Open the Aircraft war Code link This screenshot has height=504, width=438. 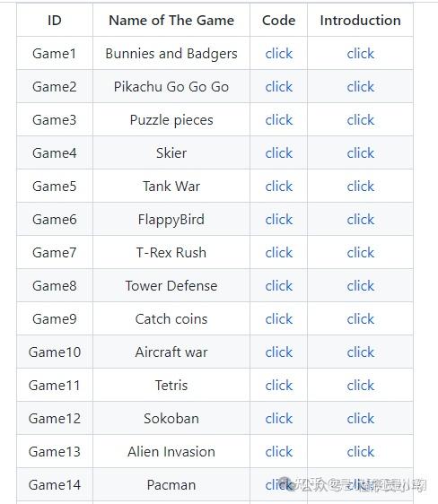click(278, 352)
